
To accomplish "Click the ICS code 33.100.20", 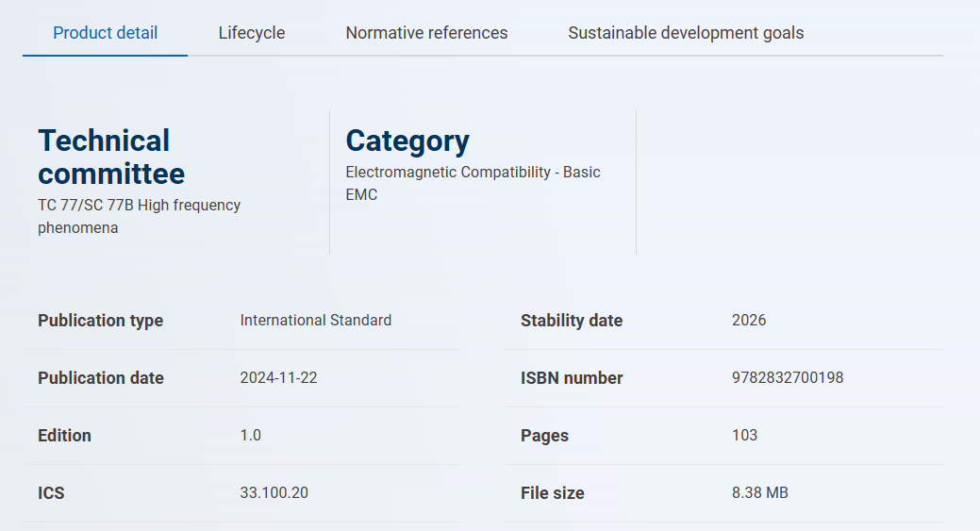I will coord(274,493).
